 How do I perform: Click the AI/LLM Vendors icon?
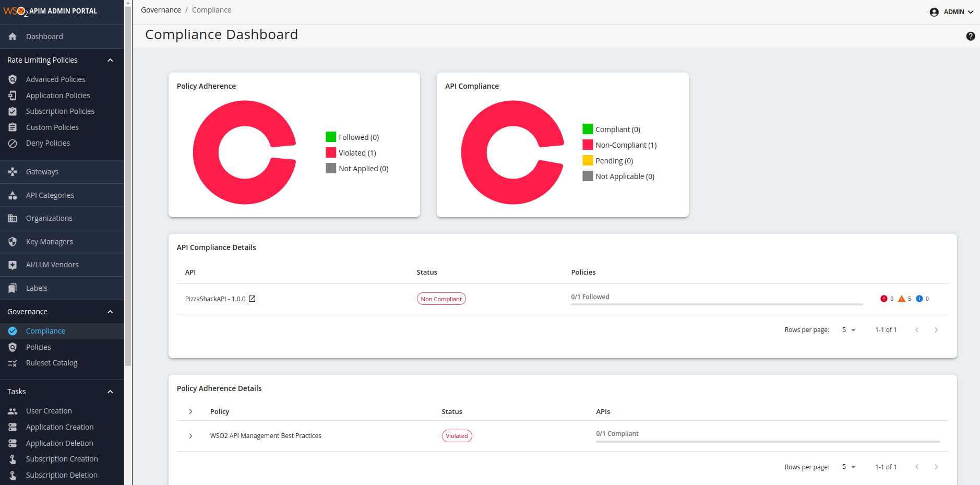[13, 265]
